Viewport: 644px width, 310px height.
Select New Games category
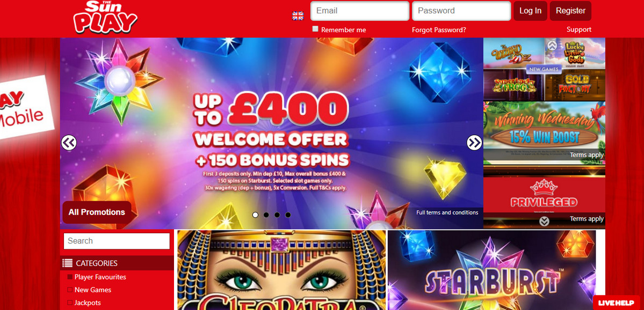coord(93,290)
